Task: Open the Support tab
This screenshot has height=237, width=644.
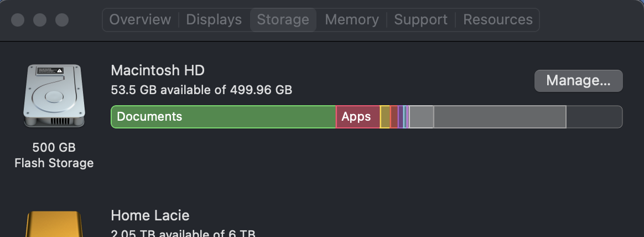Action: pyautogui.click(x=420, y=20)
